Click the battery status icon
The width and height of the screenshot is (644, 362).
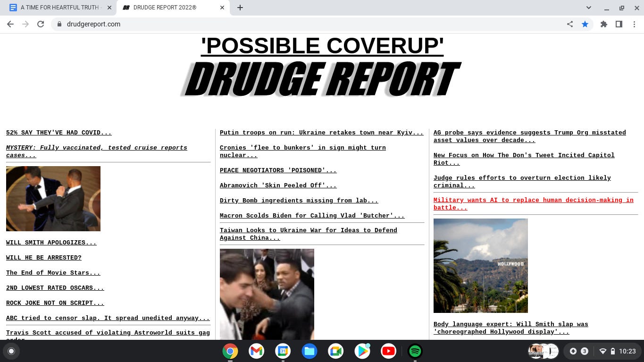point(612,351)
